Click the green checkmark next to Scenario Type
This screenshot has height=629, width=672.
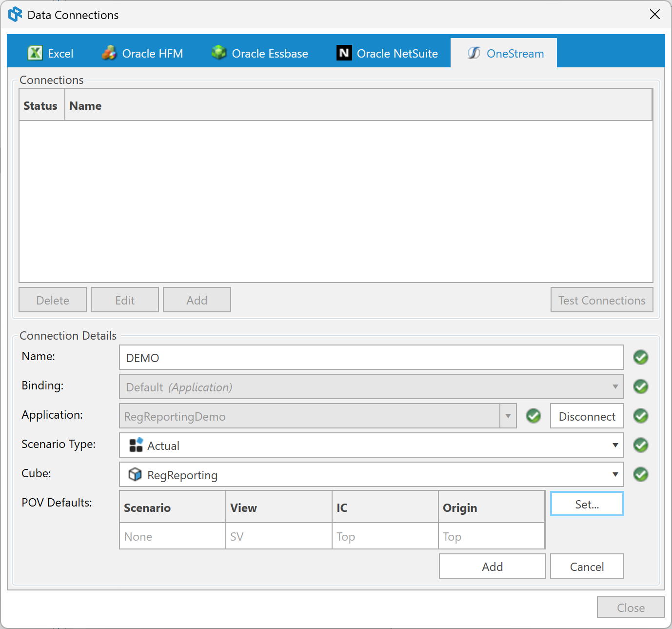641,445
